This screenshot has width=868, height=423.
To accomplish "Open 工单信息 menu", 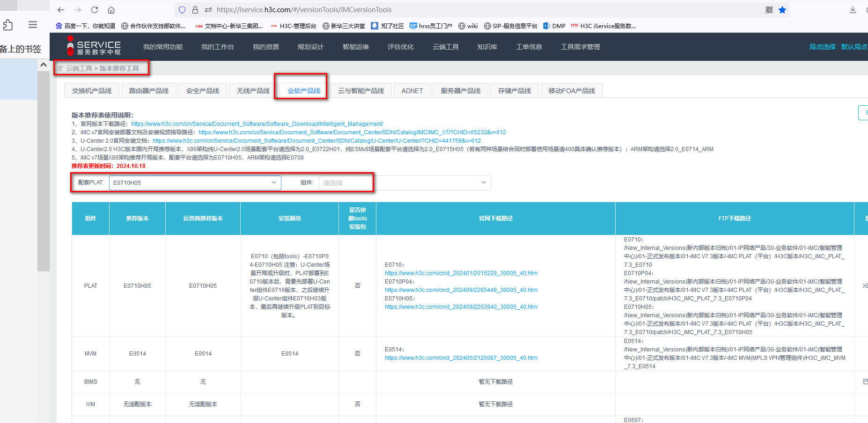I will (529, 47).
